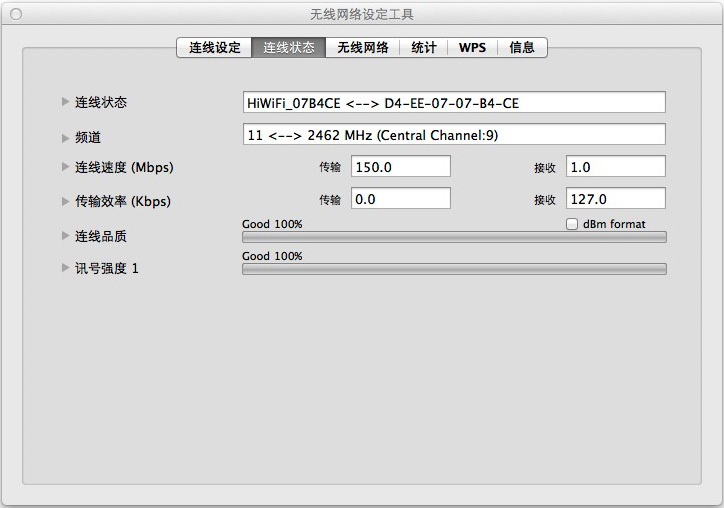This screenshot has width=724, height=508.
Task: Enable the dBm format checkbox
Action: tap(572, 224)
